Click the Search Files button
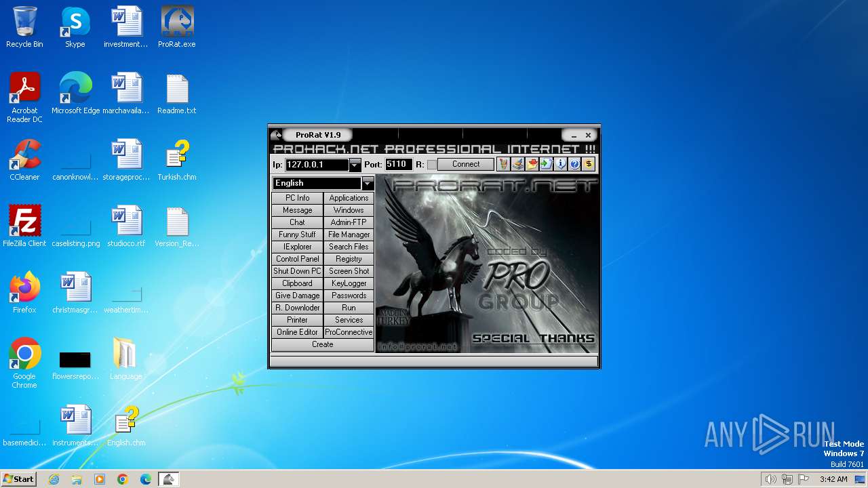Viewport: 868px width, 488px height. pyautogui.click(x=349, y=247)
